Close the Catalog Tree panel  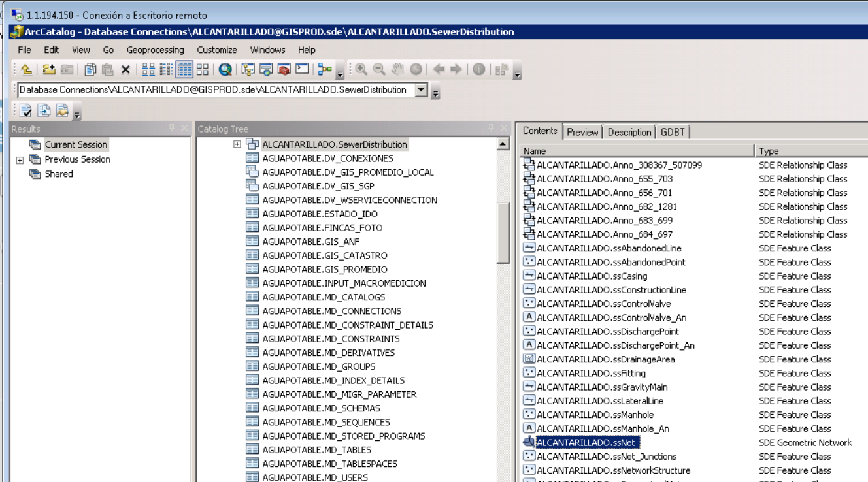(x=504, y=129)
